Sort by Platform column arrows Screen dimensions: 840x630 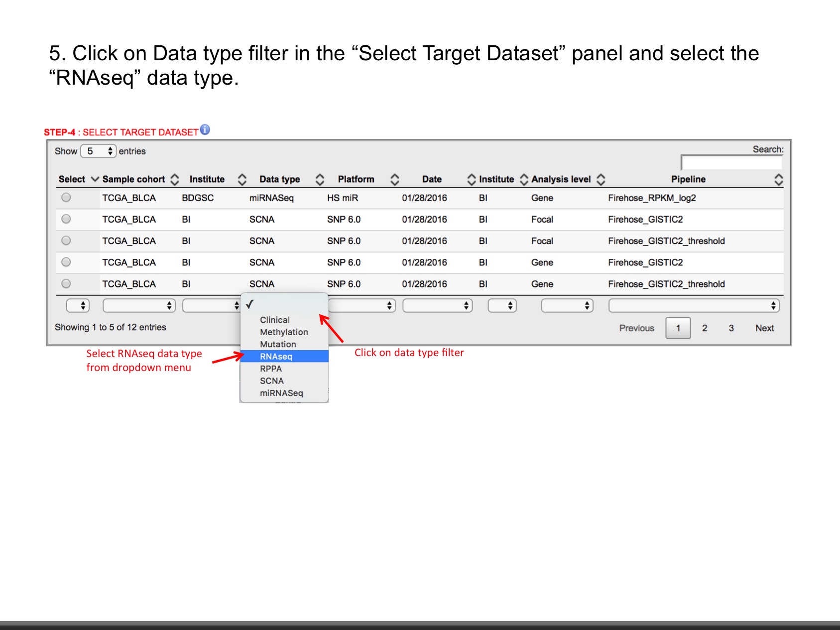click(x=395, y=179)
